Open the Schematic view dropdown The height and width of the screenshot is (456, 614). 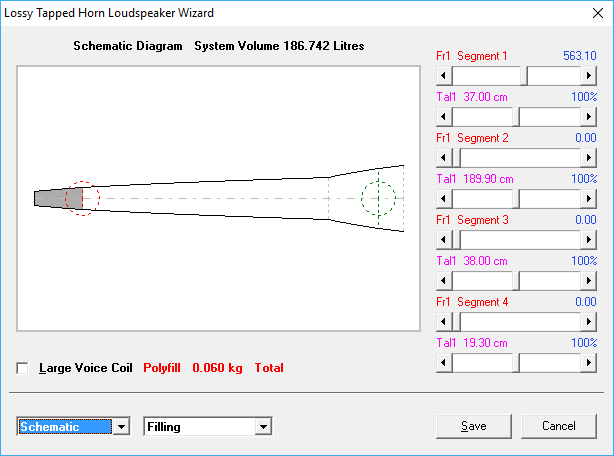121,427
